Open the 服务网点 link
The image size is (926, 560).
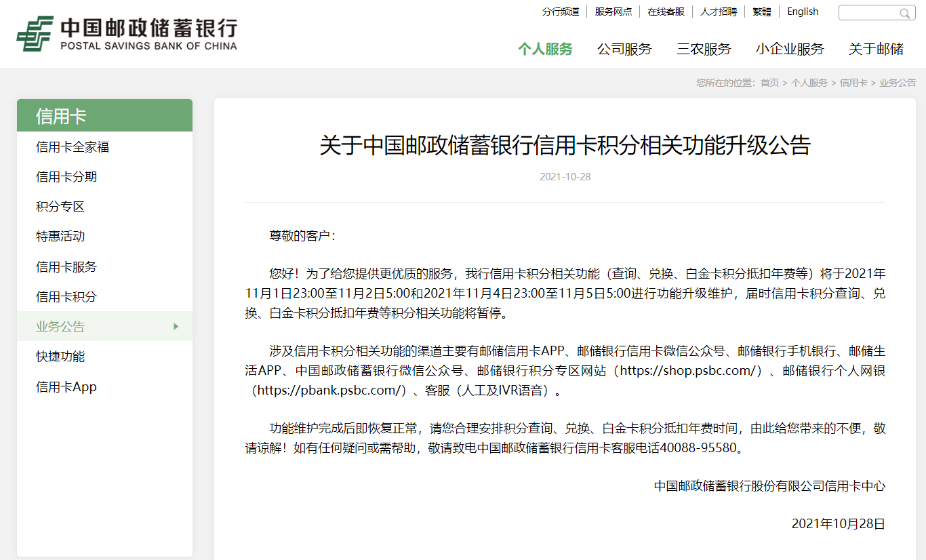(613, 12)
